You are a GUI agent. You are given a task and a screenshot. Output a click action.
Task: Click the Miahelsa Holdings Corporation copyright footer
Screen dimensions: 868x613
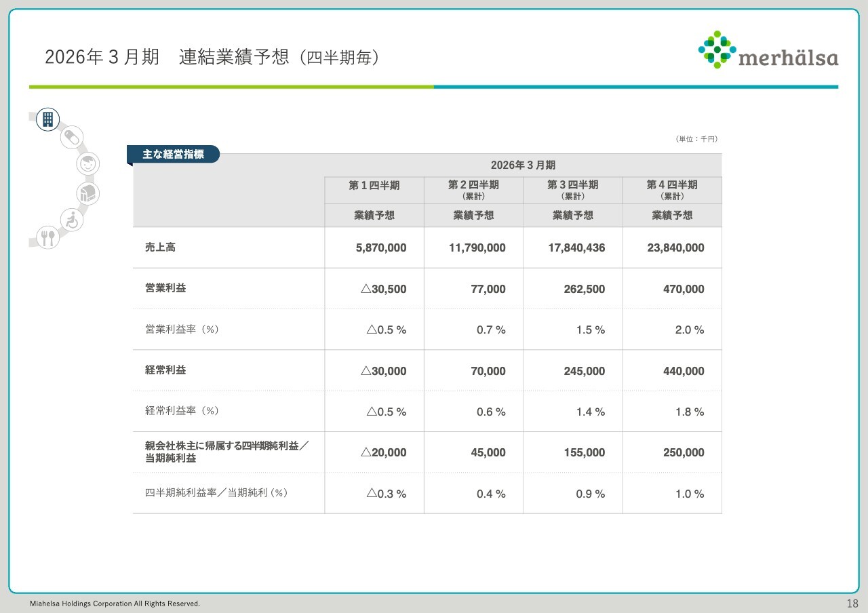point(115,604)
